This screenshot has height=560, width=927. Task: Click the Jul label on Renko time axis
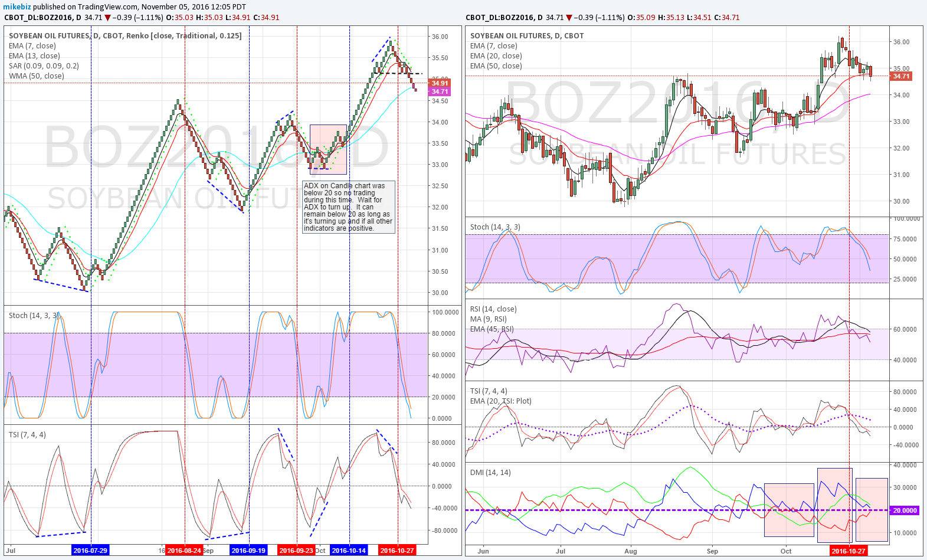(x=11, y=550)
